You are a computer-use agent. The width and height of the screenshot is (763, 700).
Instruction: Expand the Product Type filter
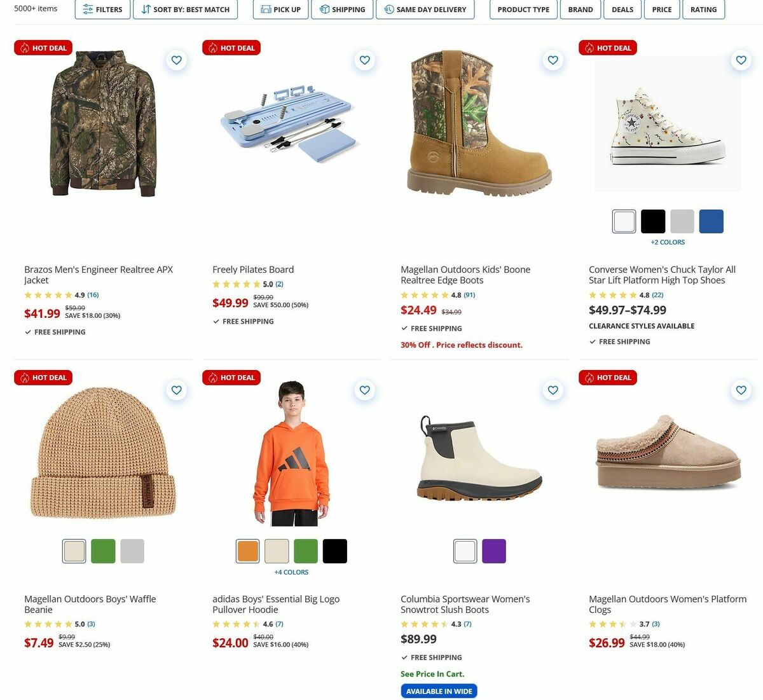point(523,10)
